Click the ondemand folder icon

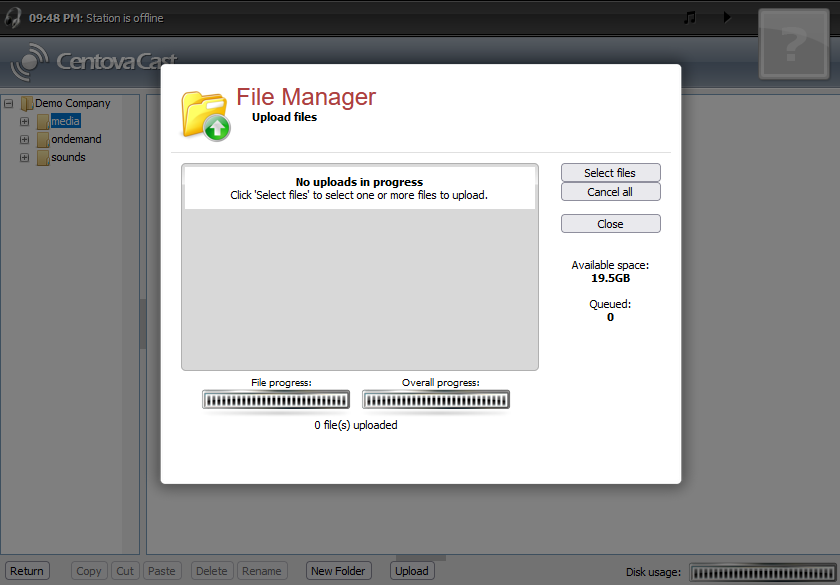43,140
